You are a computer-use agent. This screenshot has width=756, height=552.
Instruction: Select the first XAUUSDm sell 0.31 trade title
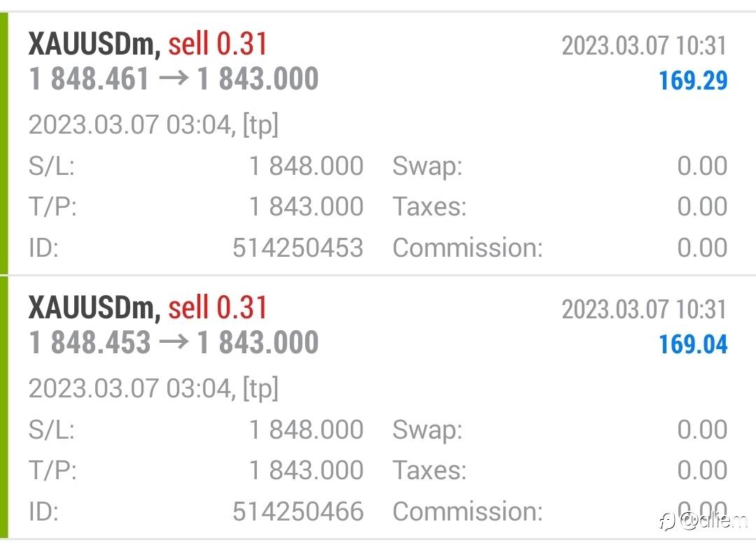coord(148,45)
